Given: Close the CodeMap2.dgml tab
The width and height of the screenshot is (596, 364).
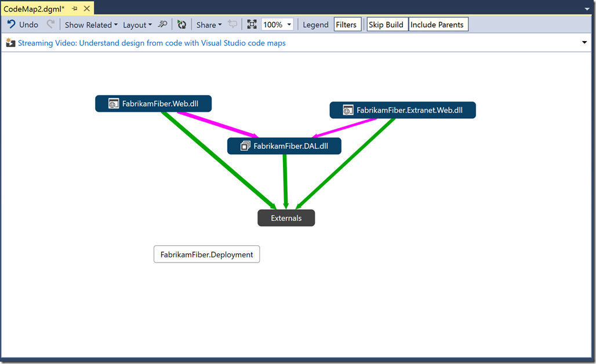Looking at the screenshot, I should click(x=87, y=8).
